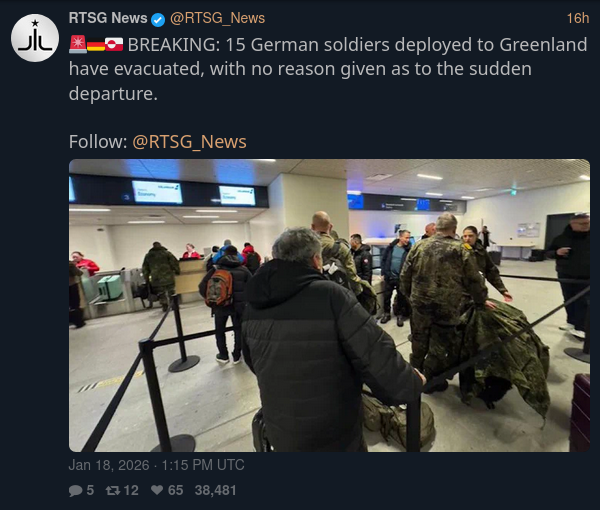600x510 pixels.
Task: Click the BREAKING tweet text
Action: pyautogui.click(x=328, y=69)
